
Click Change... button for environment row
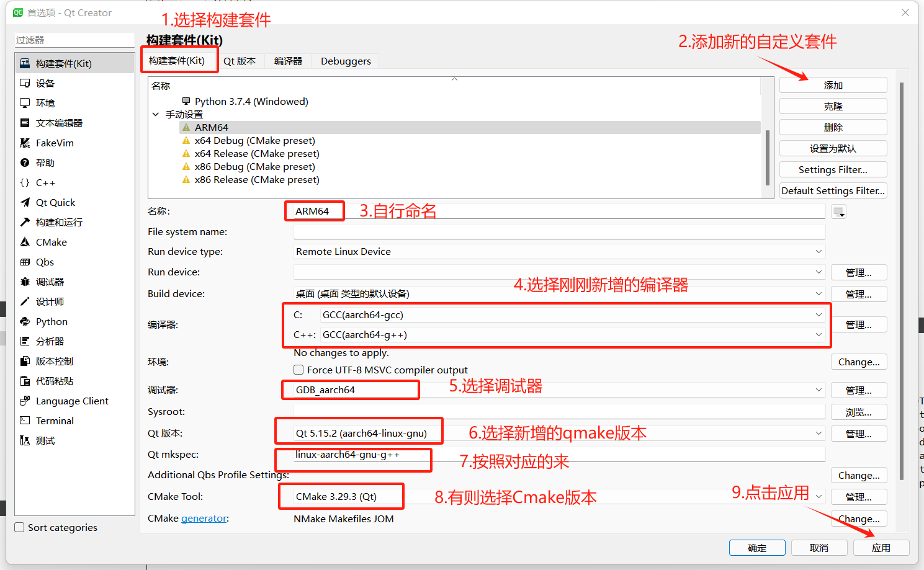coord(859,362)
